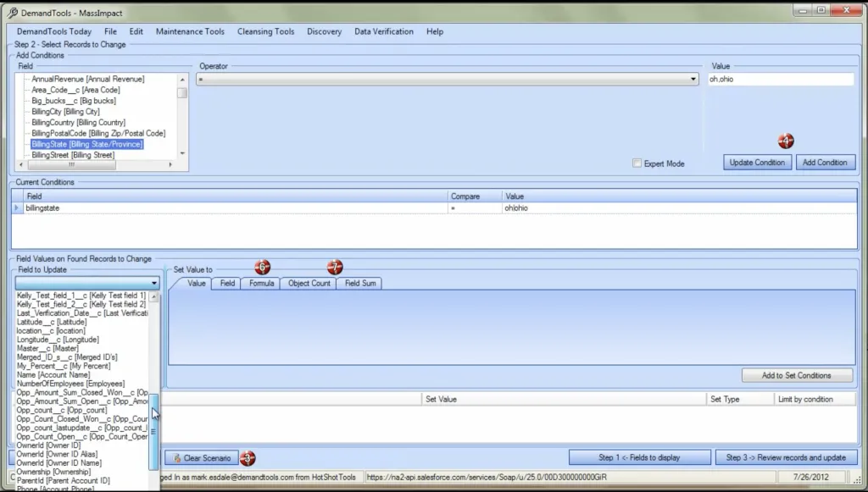This screenshot has height=492, width=868.
Task: Switch to the Value tab under Set Value to
Action: [196, 283]
